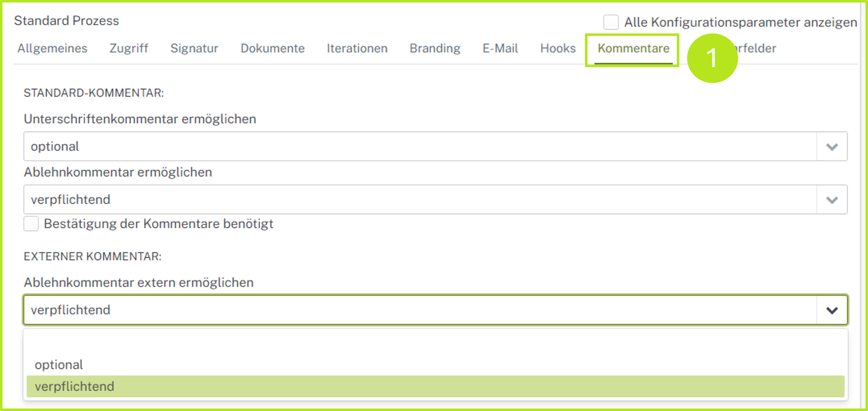
Task: Check Bestätigung der Kommentare benötigt
Action: [x=31, y=224]
